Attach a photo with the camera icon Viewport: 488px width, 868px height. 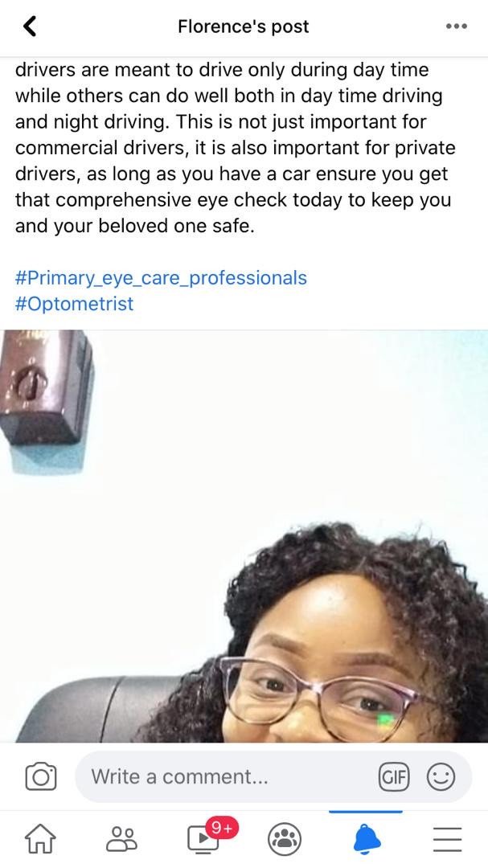(41, 776)
